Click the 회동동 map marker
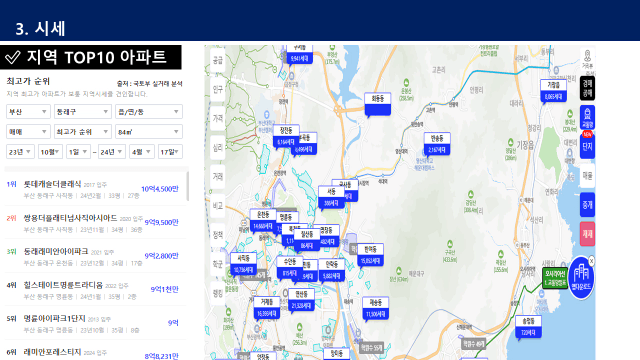Viewport: 640px width, 360px height. click(x=378, y=104)
